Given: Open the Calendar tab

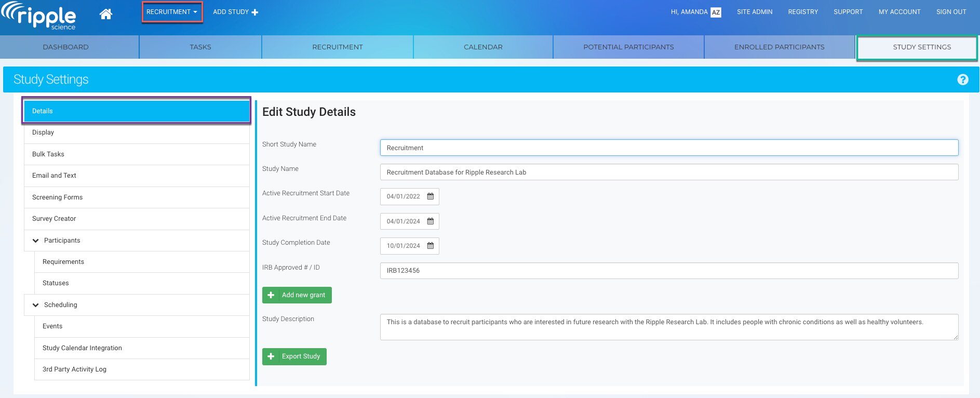Looking at the screenshot, I should [x=483, y=47].
